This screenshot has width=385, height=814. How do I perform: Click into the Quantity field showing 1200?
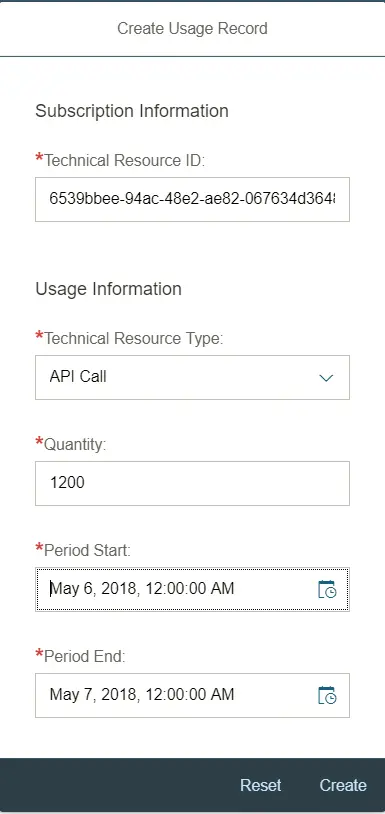192,483
